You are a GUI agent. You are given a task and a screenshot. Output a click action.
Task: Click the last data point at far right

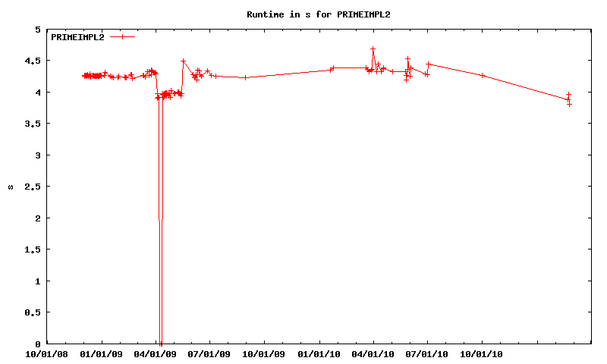(569, 104)
